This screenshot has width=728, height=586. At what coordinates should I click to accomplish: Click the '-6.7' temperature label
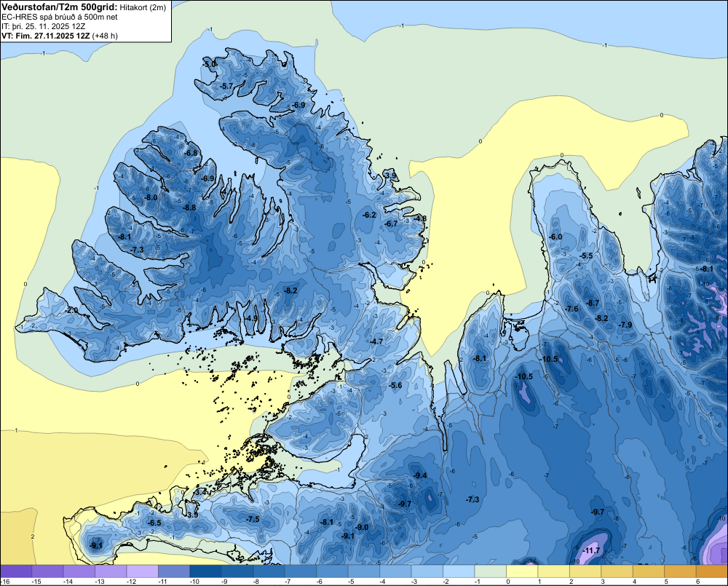(391, 223)
